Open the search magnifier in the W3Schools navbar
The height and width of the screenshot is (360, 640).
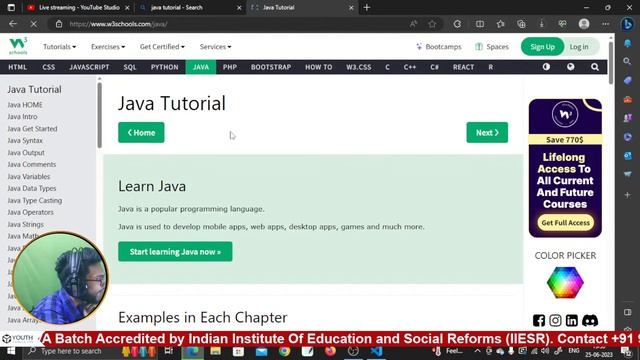click(x=595, y=67)
